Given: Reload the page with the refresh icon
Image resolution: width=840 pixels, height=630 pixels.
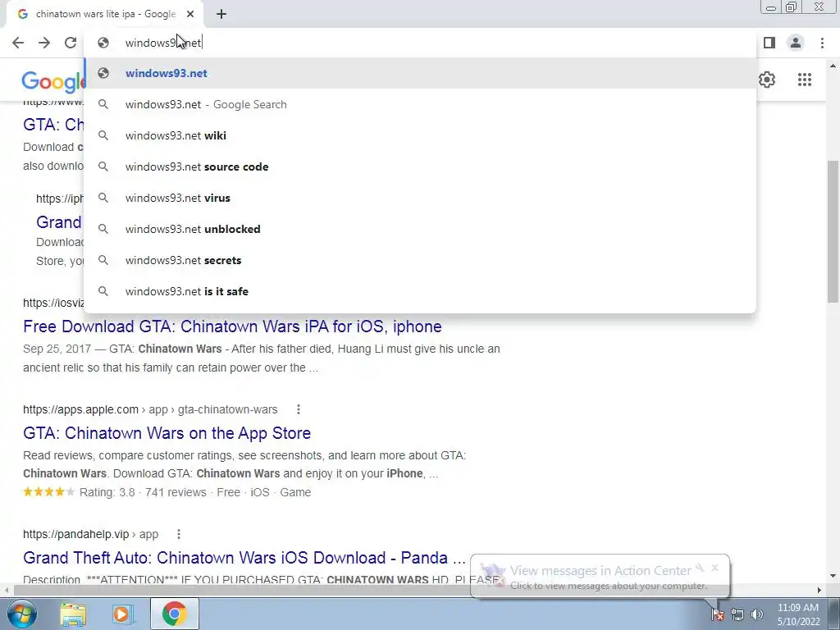Looking at the screenshot, I should click(71, 43).
